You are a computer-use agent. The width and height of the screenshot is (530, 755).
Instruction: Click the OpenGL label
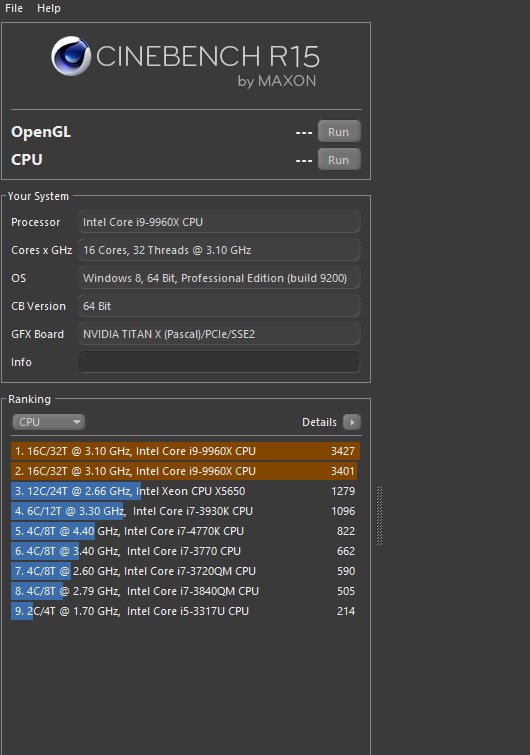41,132
